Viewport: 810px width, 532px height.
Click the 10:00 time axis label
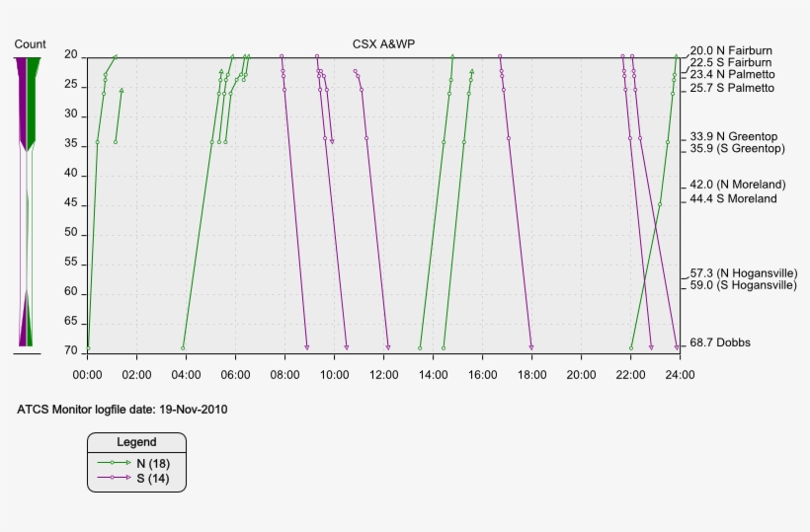334,375
